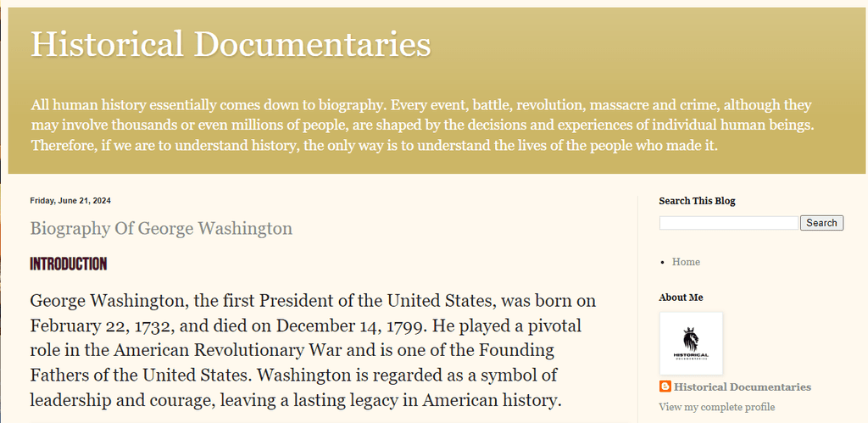
Task: Click the bullet beside Home
Action: (663, 263)
